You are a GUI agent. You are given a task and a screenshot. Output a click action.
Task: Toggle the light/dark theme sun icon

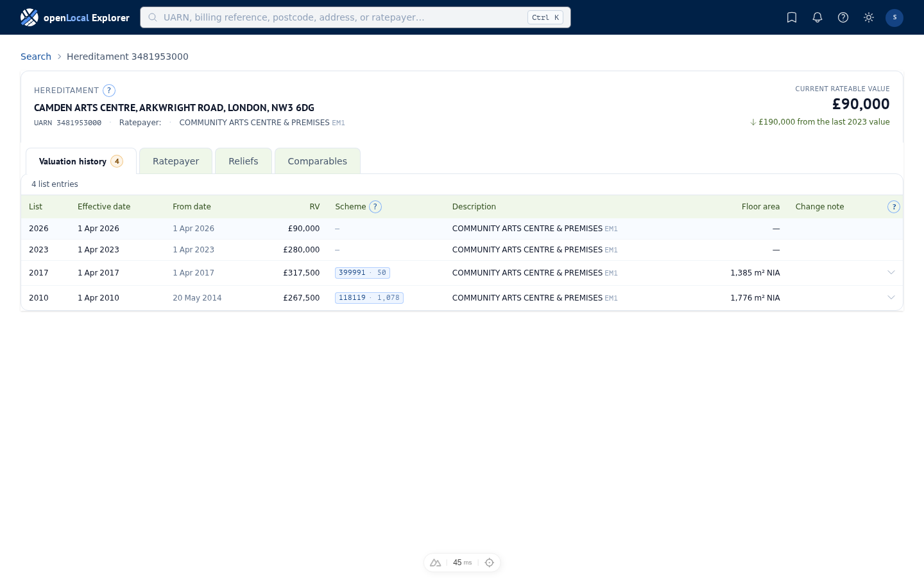click(869, 17)
